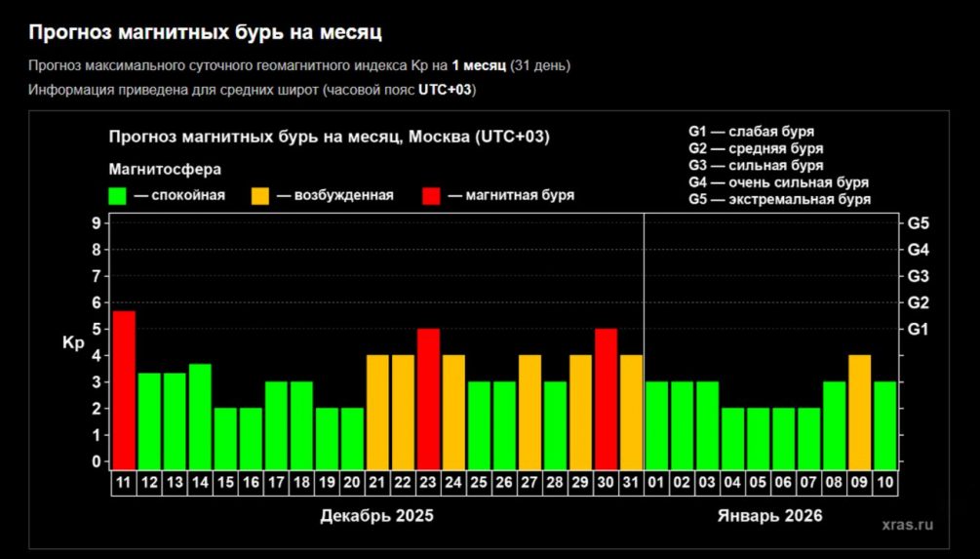
Task: Select the green bar for December 28
Action: click(555, 424)
